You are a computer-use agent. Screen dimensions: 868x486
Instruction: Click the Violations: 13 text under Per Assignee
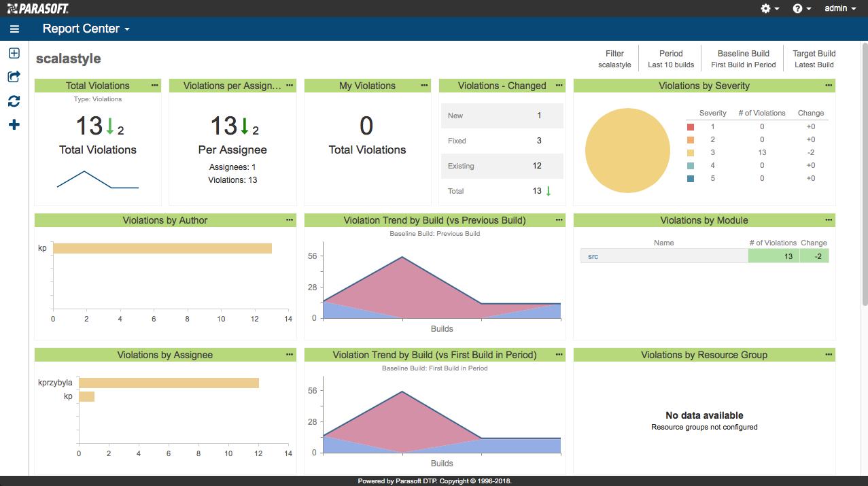232,180
